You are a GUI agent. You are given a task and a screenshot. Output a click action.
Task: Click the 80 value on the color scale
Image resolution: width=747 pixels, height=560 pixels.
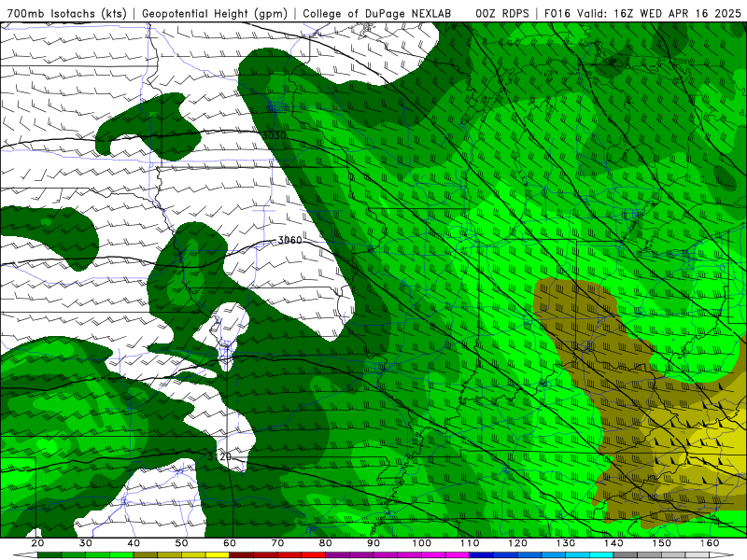[325, 543]
